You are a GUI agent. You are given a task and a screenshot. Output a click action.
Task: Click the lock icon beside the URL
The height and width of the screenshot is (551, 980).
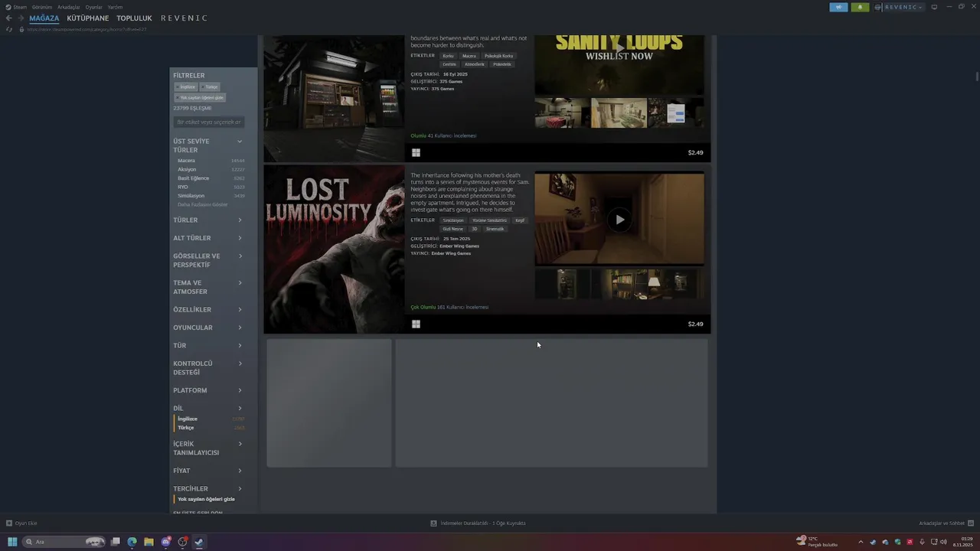[x=21, y=29]
